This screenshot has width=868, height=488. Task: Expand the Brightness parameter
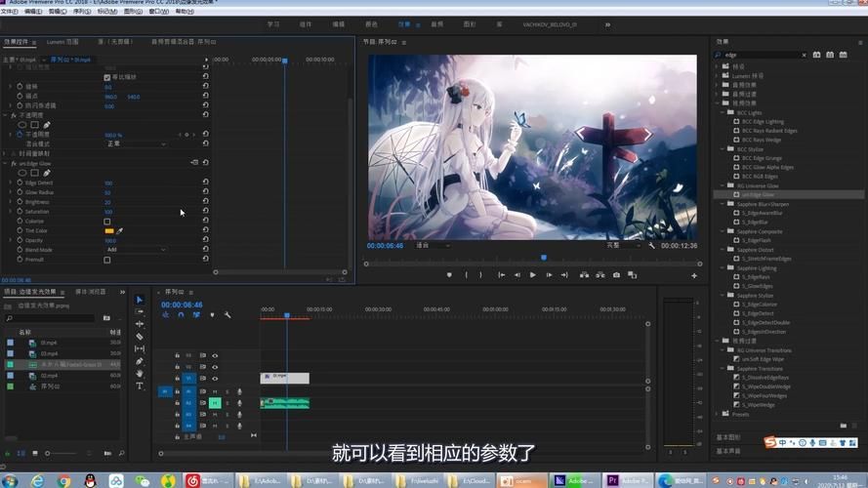pyautogui.click(x=10, y=202)
